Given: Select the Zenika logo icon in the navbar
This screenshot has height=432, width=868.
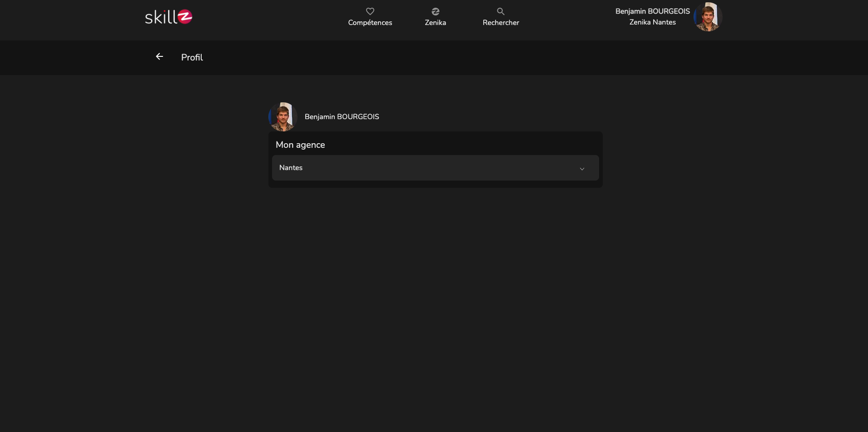Looking at the screenshot, I should (x=435, y=11).
